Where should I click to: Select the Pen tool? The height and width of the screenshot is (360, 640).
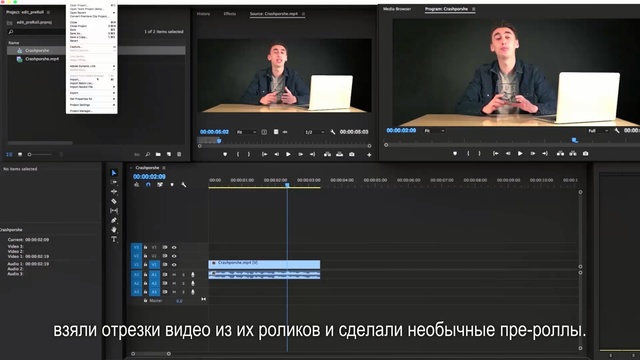pyautogui.click(x=114, y=220)
